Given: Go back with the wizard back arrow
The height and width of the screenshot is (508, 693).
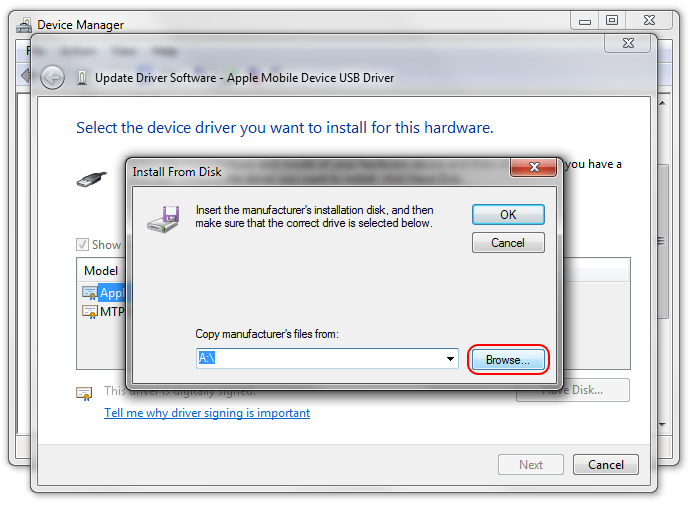Looking at the screenshot, I should tap(52, 78).
